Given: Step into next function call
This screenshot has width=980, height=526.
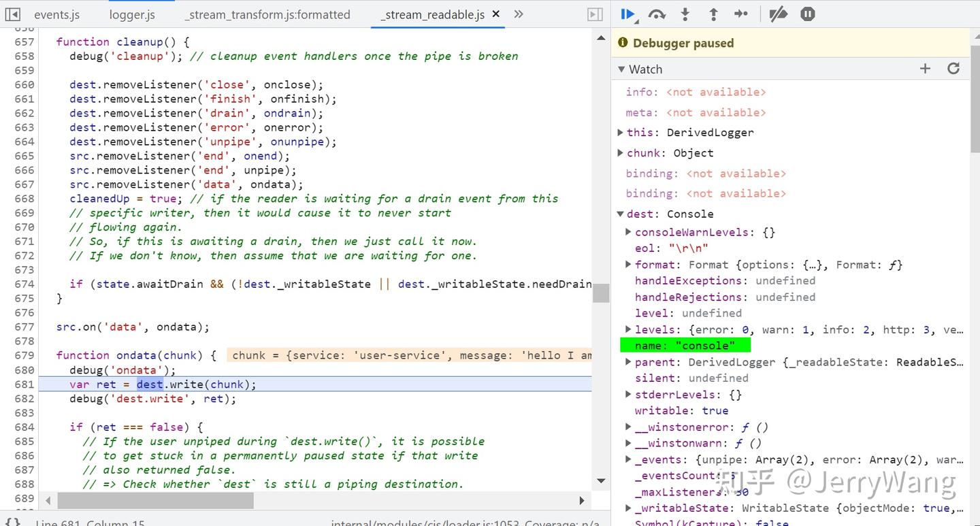Looking at the screenshot, I should coord(685,14).
